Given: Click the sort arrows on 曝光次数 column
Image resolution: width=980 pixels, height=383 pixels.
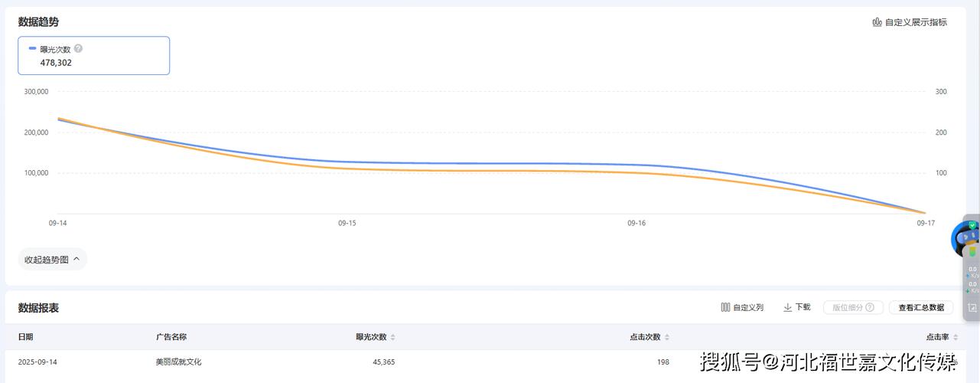Looking at the screenshot, I should 392,337.
